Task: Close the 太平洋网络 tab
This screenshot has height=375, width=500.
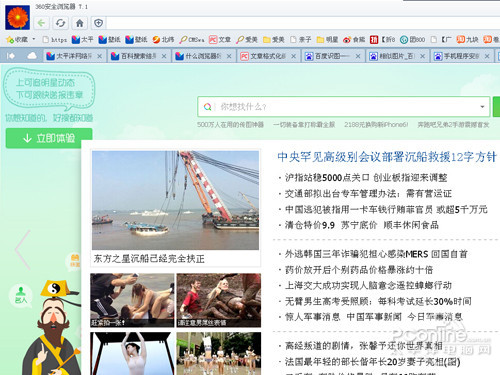Action: (x=99, y=56)
